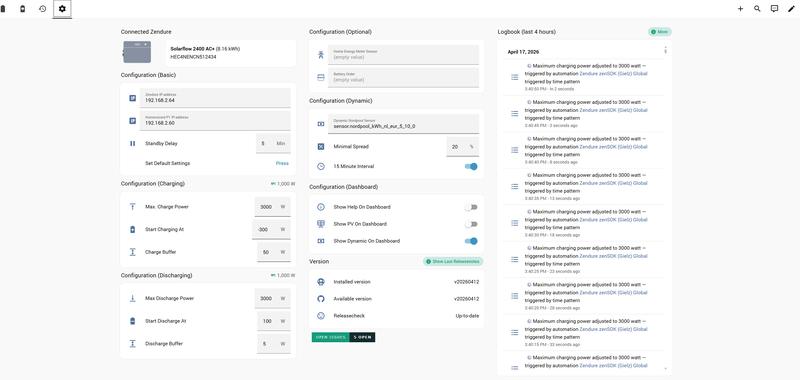The image size is (800, 380).
Task: Enable Show PV On Dashboard toggle
Action: [x=471, y=224]
